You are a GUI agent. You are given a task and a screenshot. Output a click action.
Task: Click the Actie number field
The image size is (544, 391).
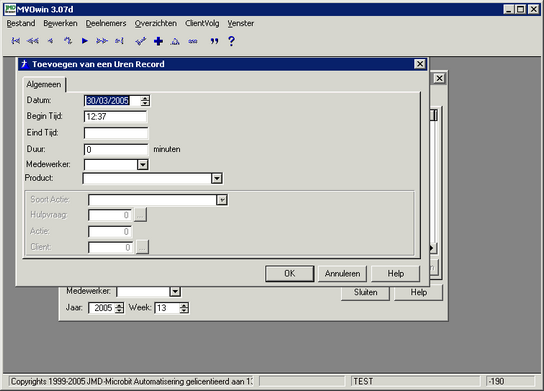[110, 231]
